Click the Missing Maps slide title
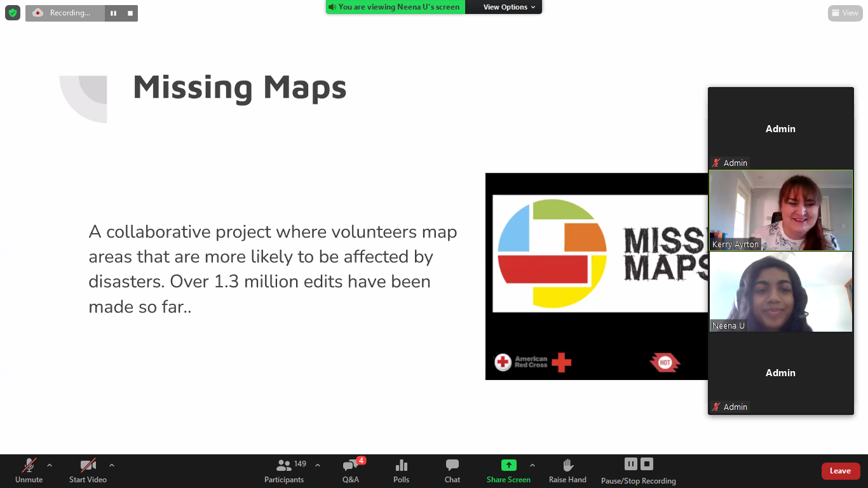 240,88
